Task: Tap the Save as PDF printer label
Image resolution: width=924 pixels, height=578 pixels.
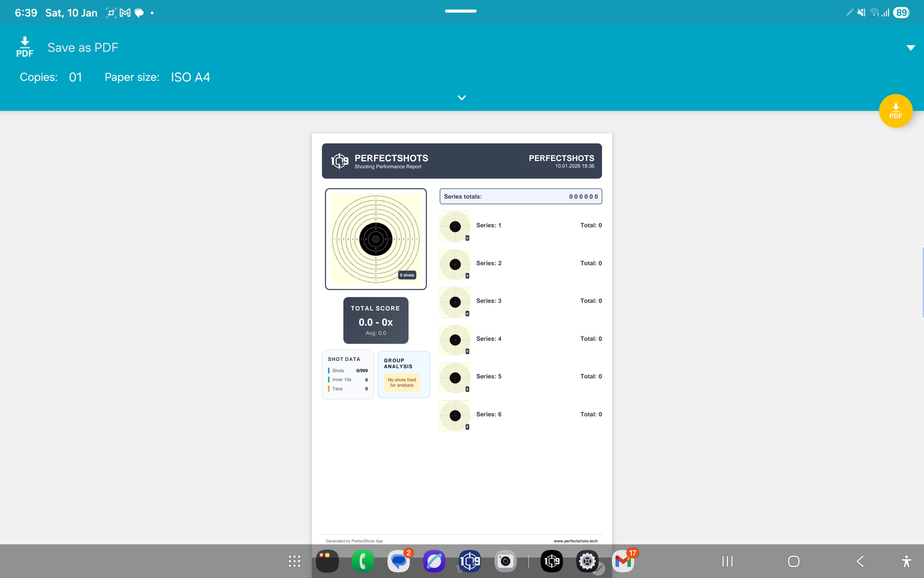Action: coord(82,48)
